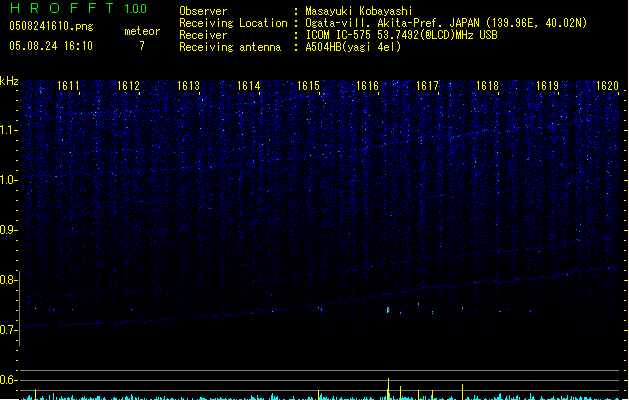This screenshot has height=400, width=629.
Task: Select the 1616 time marker
Action: 368,87
